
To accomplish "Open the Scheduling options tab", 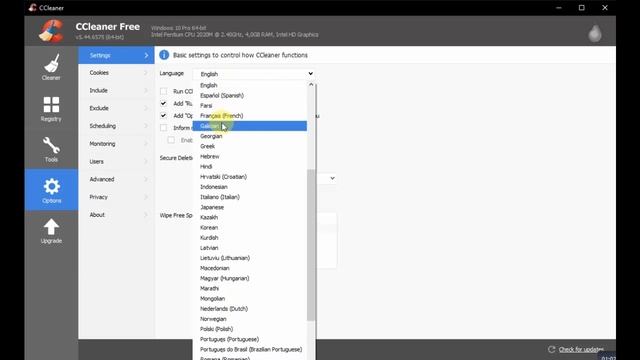I will tap(116, 126).
